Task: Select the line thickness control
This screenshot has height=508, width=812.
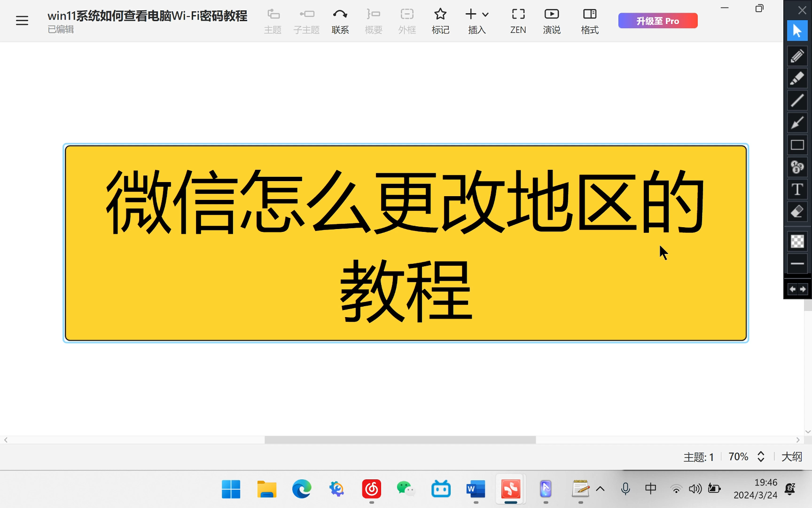Action: (x=797, y=263)
